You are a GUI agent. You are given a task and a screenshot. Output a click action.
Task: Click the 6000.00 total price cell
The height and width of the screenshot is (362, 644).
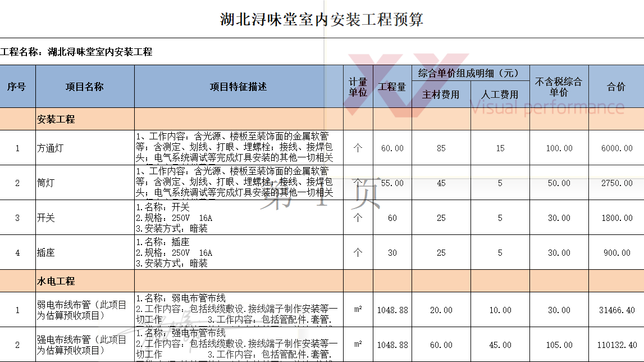click(x=616, y=148)
